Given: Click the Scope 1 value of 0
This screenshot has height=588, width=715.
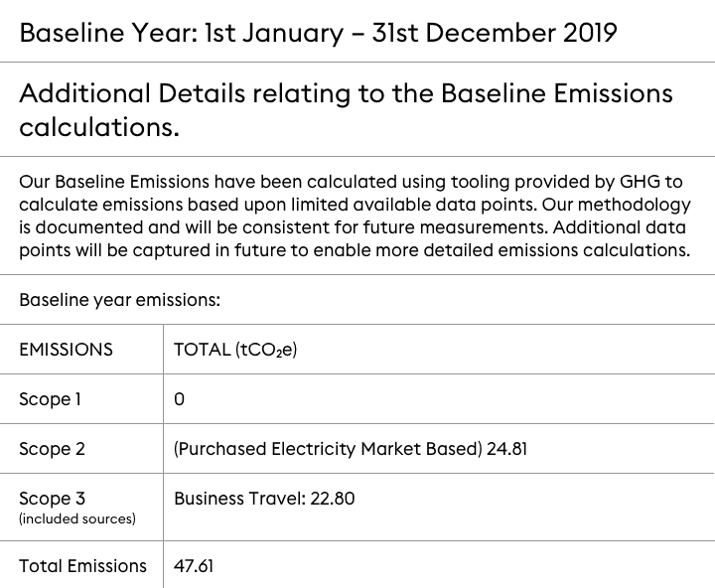Looking at the screenshot, I should pyautogui.click(x=179, y=399).
